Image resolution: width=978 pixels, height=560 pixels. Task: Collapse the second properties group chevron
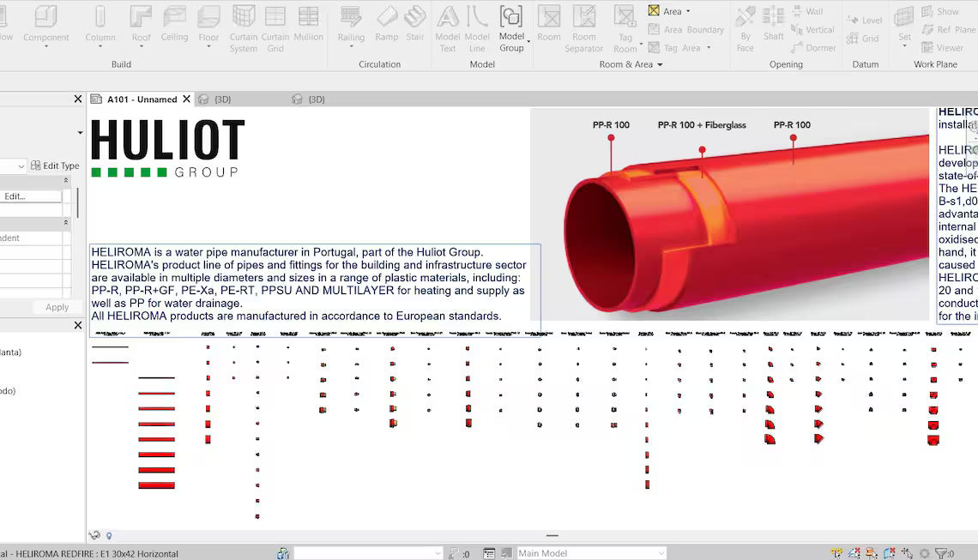(66, 223)
